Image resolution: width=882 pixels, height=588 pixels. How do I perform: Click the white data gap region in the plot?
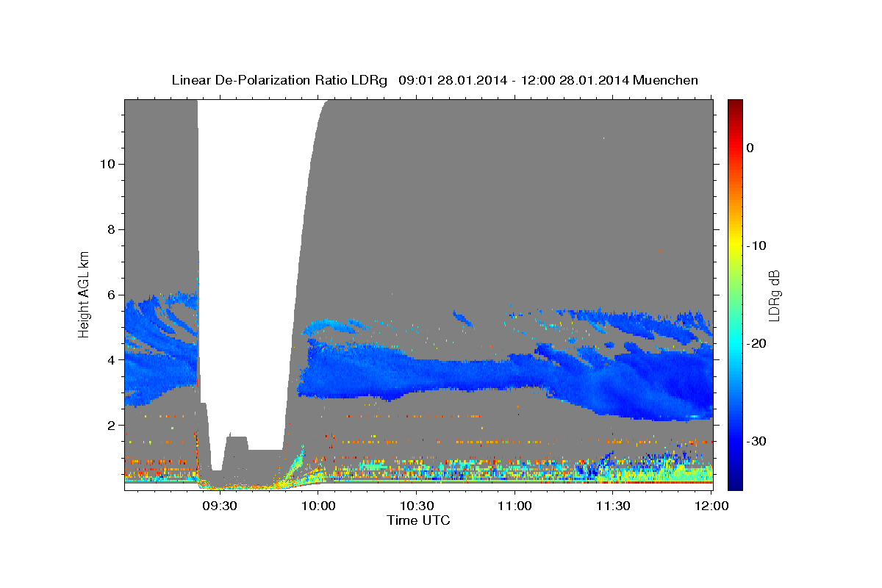(250, 272)
